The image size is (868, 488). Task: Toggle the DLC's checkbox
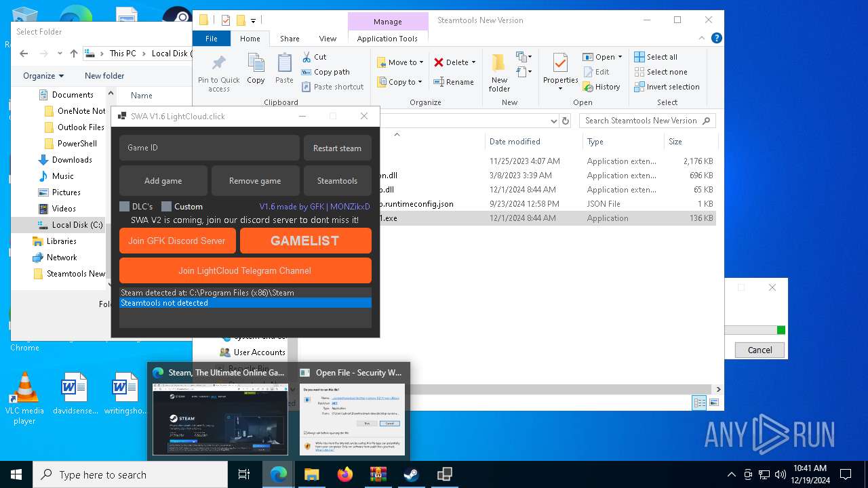click(x=124, y=207)
